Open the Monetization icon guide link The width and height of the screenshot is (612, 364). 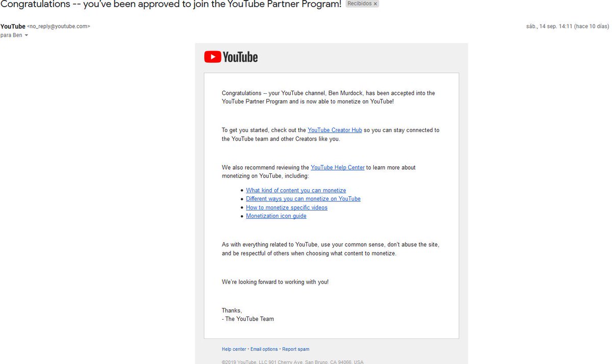coord(276,216)
